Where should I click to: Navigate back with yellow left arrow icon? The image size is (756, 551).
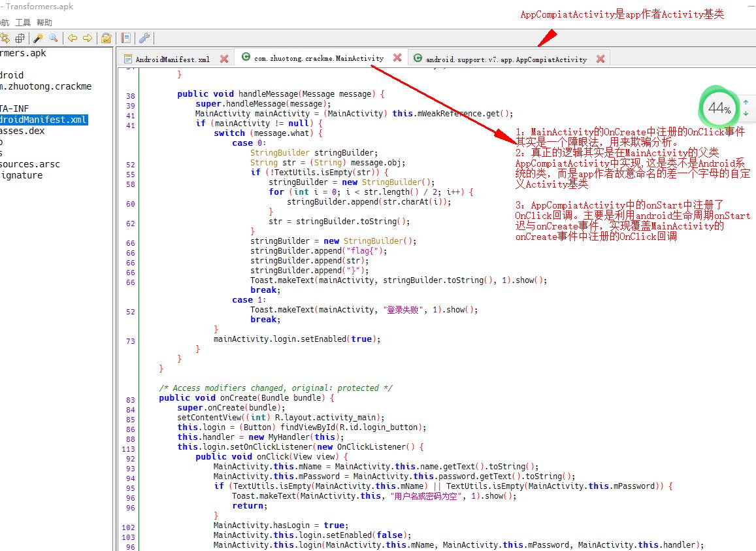tap(72, 38)
